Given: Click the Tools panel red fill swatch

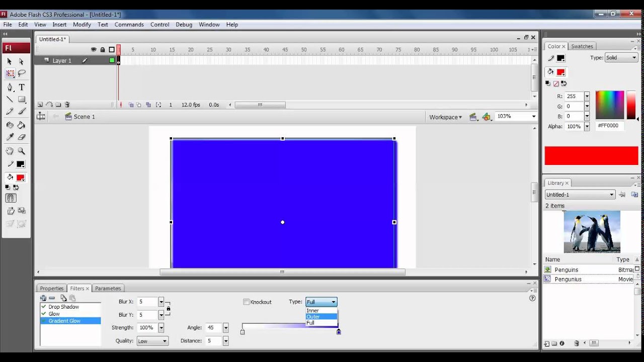Looking at the screenshot, I should pyautogui.click(x=21, y=177).
